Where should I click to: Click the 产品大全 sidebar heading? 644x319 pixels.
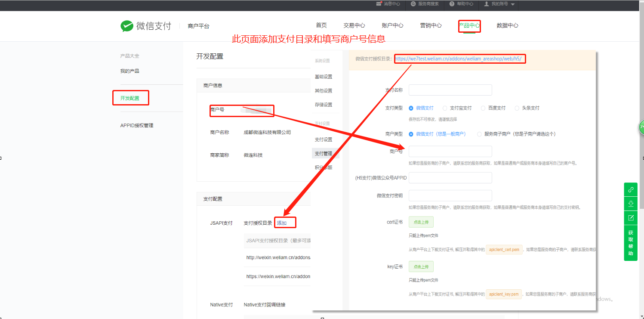[129, 56]
